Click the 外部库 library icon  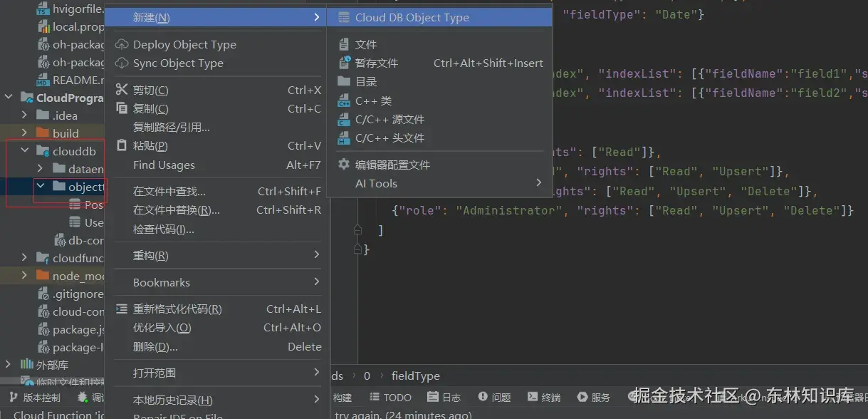point(27,365)
